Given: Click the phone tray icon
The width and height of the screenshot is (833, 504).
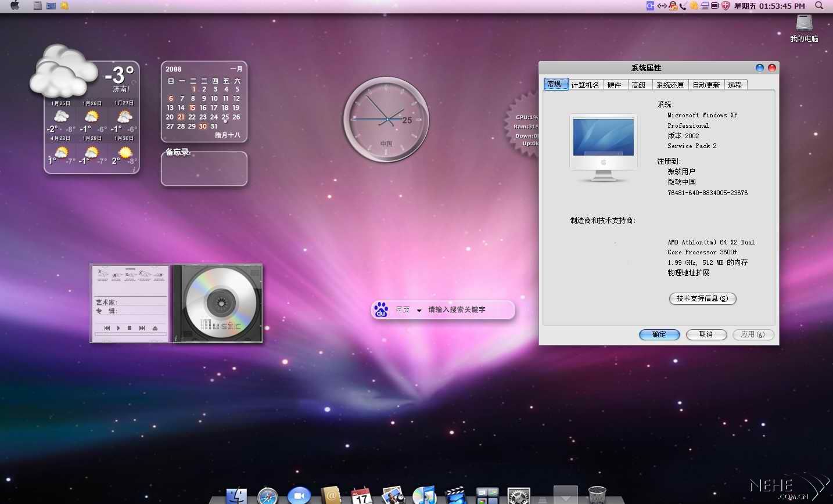Looking at the screenshot, I should (x=683, y=6).
